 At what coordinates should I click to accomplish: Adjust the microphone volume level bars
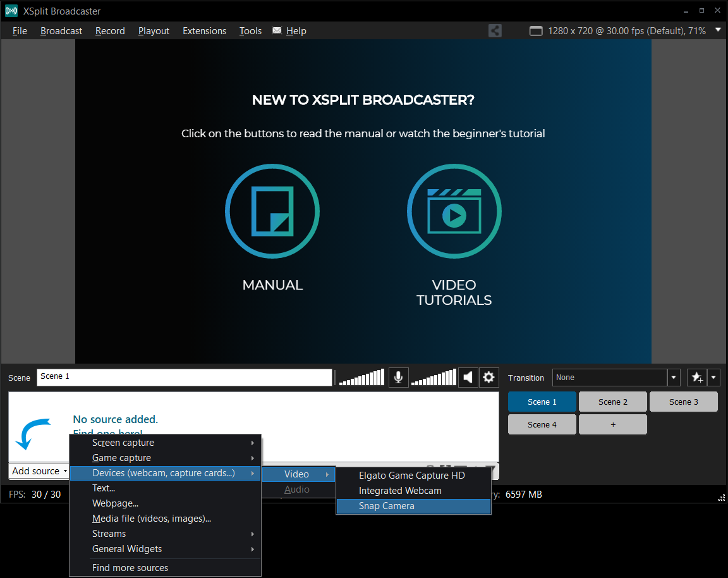tap(361, 378)
